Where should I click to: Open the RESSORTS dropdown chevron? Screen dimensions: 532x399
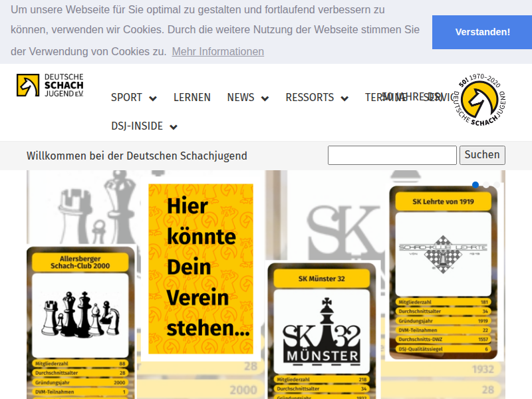point(344,98)
